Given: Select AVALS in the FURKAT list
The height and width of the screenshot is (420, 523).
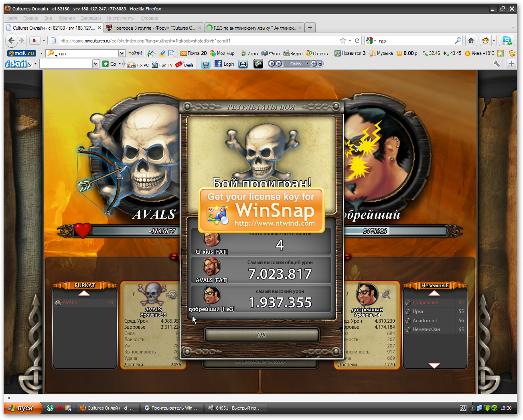Looking at the screenshot, I should tap(84, 303).
